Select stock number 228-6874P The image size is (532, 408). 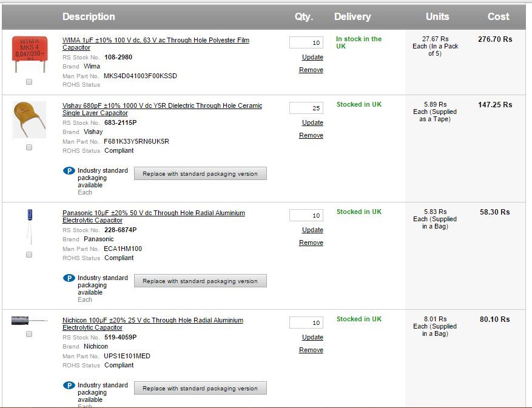point(121,230)
